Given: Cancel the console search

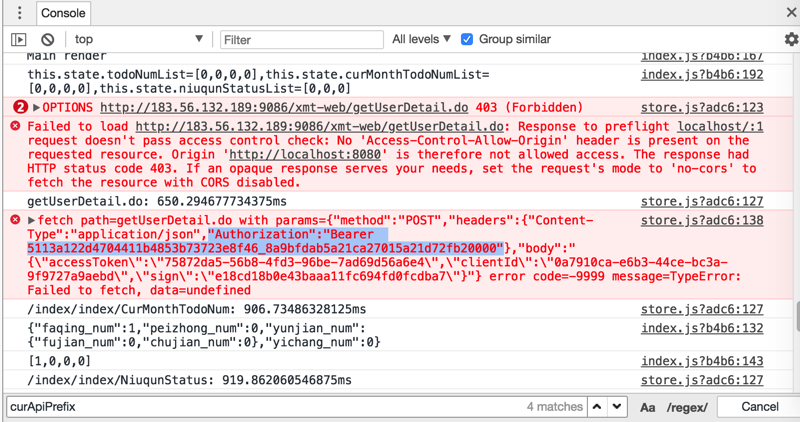Looking at the screenshot, I should tap(759, 407).
